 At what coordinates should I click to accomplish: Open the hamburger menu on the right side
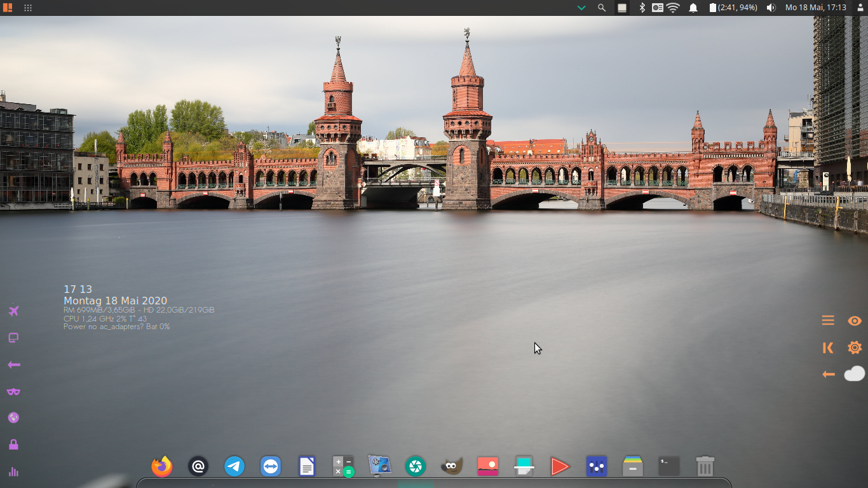click(x=827, y=320)
